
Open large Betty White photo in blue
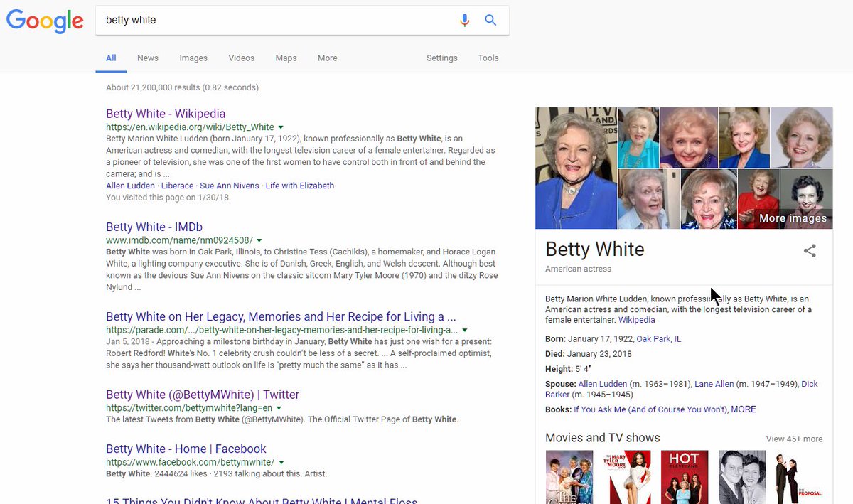pyautogui.click(x=576, y=168)
